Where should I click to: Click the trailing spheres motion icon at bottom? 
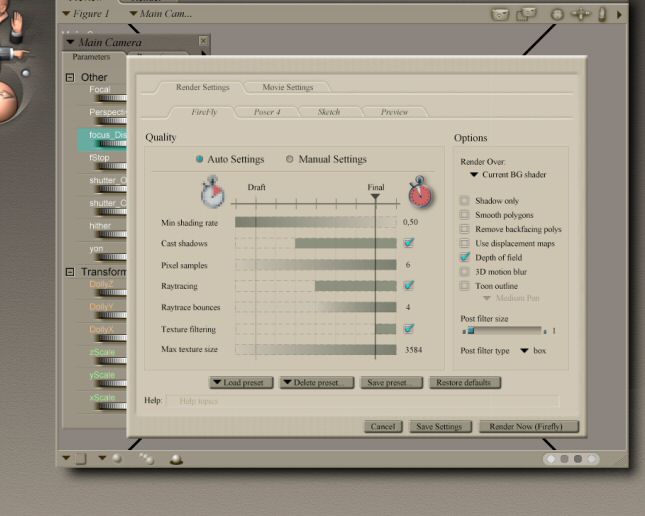(146, 458)
